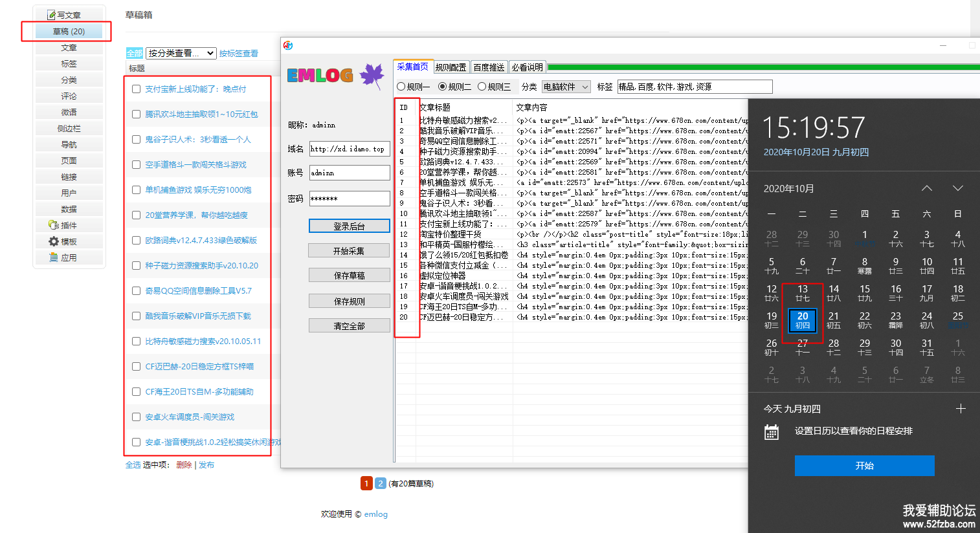Click the blue 开始 calendar button
980x533 pixels.
click(865, 466)
